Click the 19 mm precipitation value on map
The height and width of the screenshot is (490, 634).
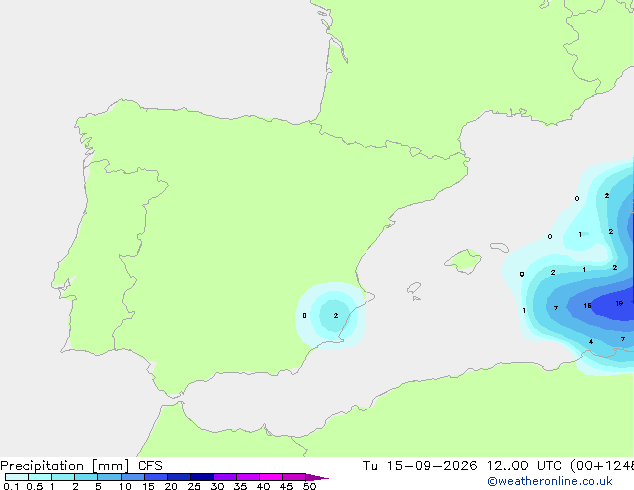pyautogui.click(x=619, y=303)
